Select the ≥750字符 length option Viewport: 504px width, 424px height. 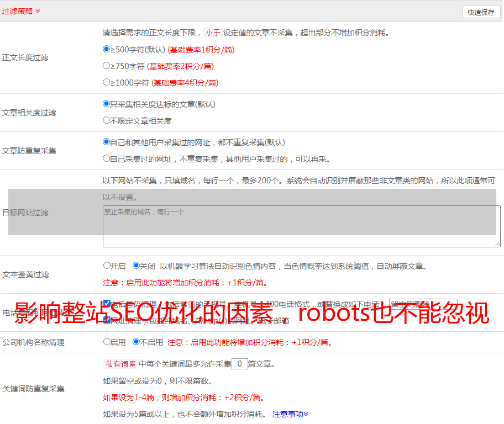[x=107, y=66]
